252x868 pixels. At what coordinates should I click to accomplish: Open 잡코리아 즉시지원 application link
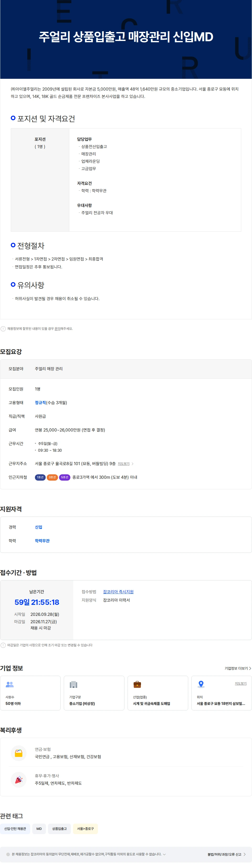click(118, 592)
